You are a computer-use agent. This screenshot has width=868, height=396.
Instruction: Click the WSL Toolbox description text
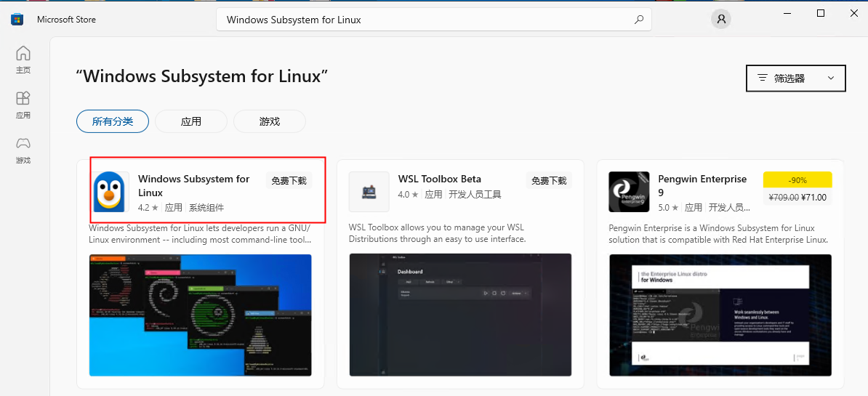point(438,233)
